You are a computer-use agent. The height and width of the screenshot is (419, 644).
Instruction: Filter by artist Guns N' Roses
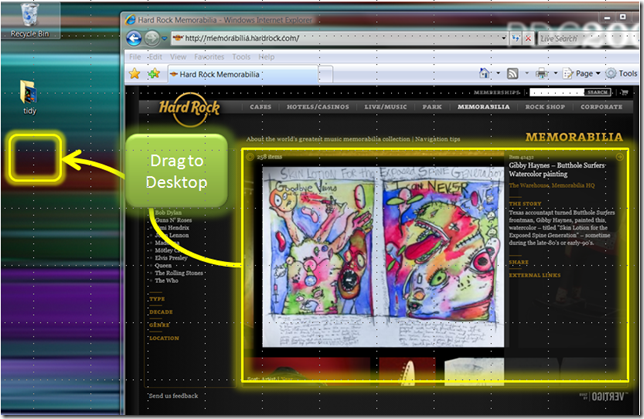pos(173,220)
